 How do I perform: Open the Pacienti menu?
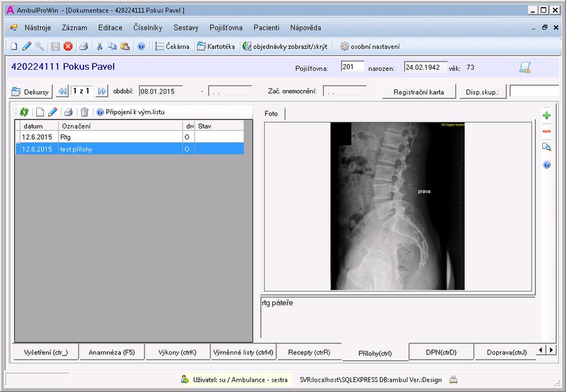266,28
